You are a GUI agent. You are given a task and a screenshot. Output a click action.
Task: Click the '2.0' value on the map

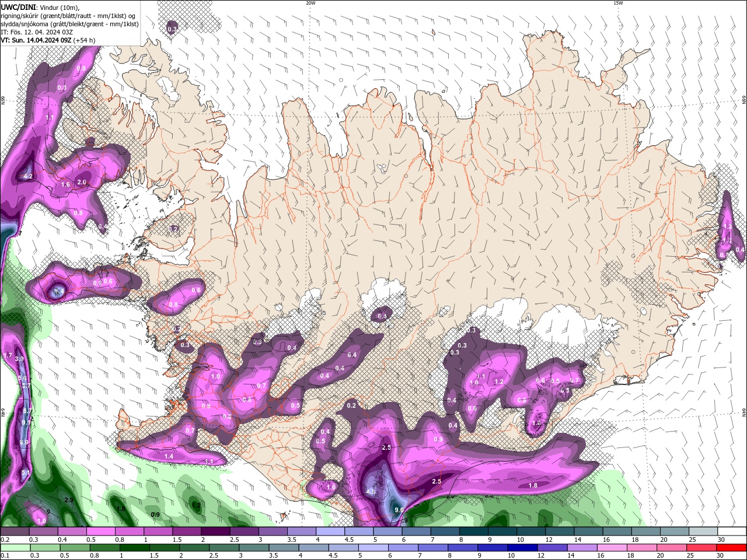pyautogui.click(x=82, y=182)
